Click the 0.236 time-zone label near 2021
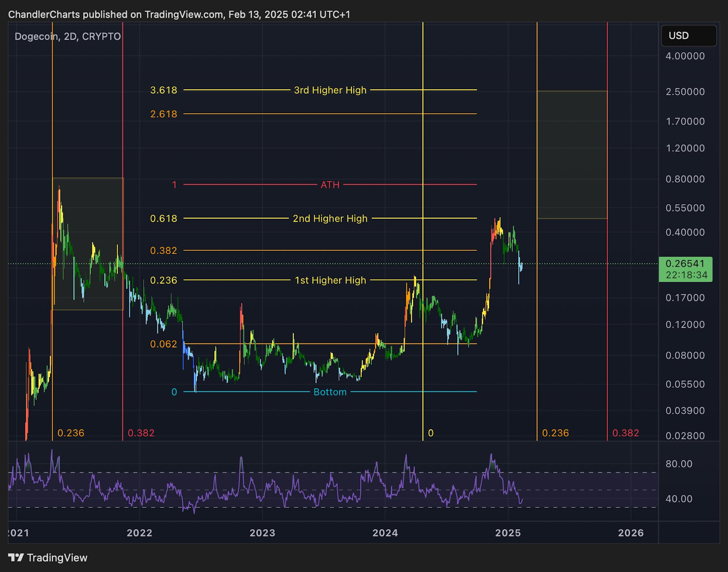The image size is (728, 572). (71, 433)
